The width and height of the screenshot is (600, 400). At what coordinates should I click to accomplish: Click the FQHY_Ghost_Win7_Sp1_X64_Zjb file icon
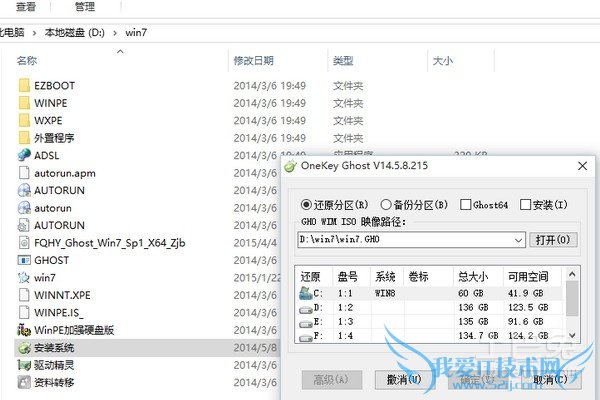(x=24, y=242)
